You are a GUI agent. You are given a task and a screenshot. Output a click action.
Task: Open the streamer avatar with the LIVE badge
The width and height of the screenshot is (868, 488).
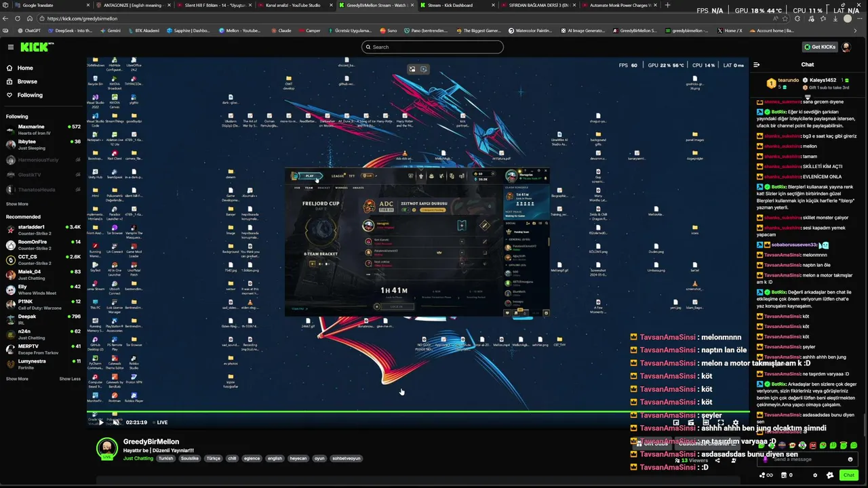[x=107, y=449]
